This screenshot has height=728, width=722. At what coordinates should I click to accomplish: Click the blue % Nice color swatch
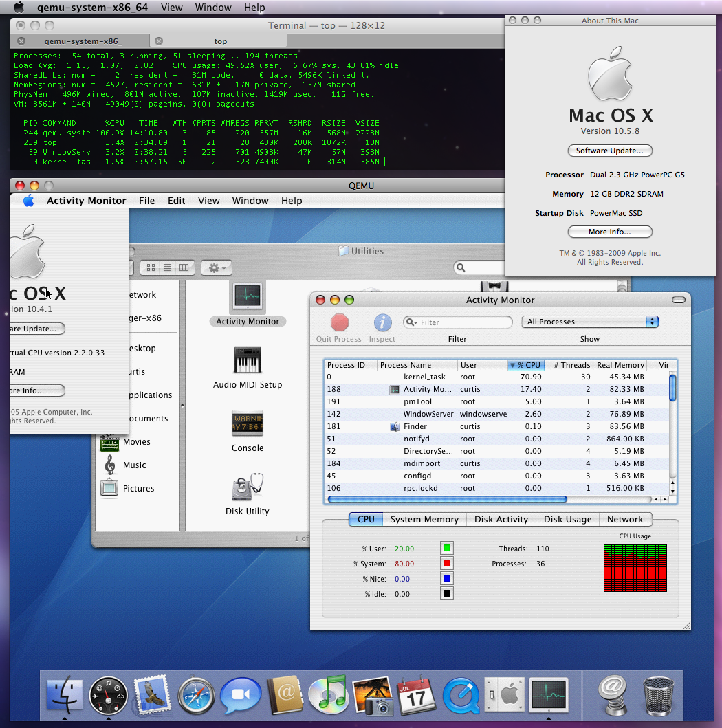point(447,579)
